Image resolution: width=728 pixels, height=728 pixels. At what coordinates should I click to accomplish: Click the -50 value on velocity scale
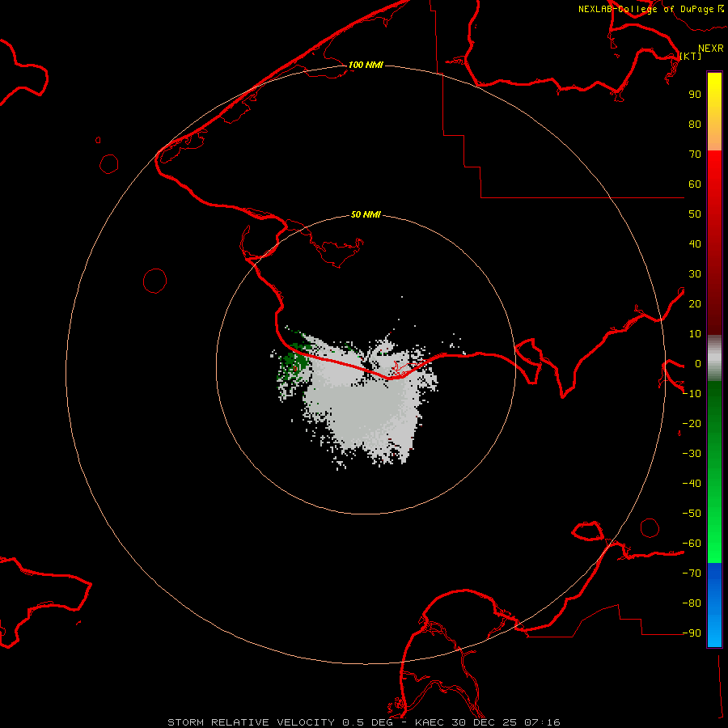692,514
